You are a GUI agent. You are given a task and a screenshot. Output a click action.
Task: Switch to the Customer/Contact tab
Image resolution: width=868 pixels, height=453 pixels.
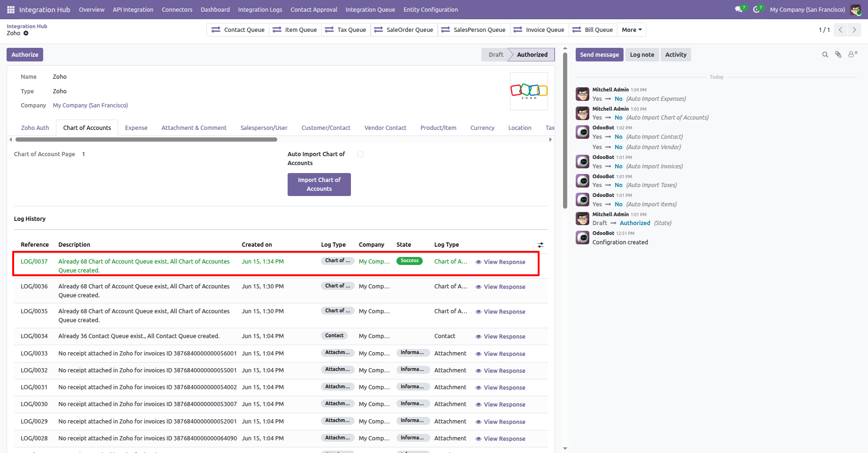tap(326, 128)
